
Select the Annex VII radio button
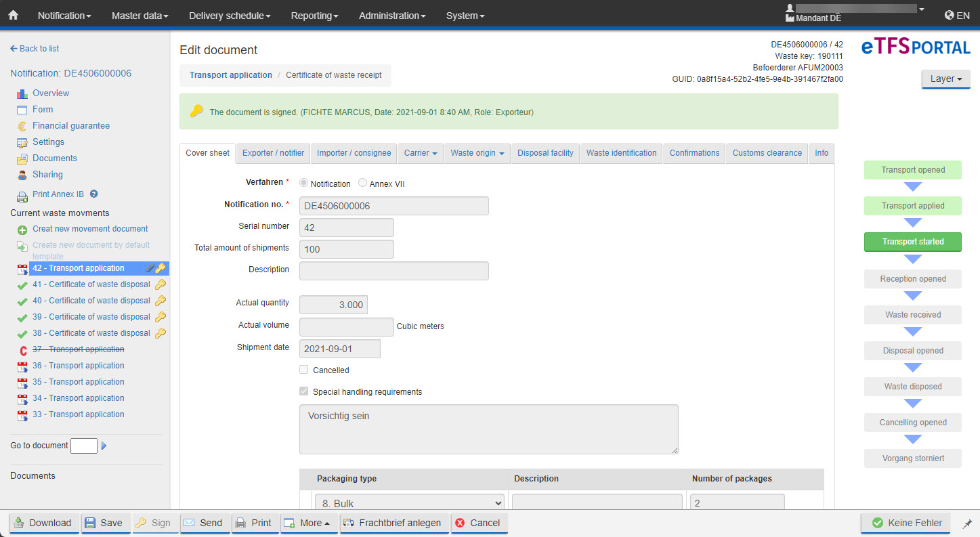[x=363, y=184]
